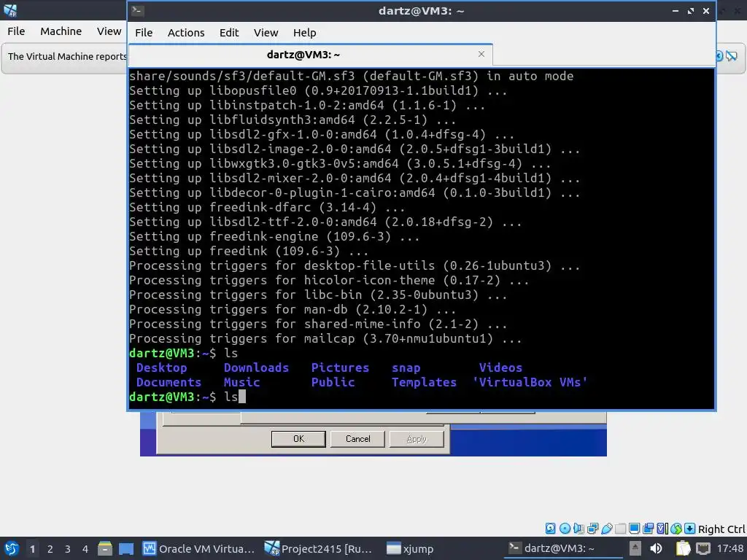Viewport: 747px width, 560px height.
Task: Click the keyboard capture arrow icon
Action: point(690,529)
